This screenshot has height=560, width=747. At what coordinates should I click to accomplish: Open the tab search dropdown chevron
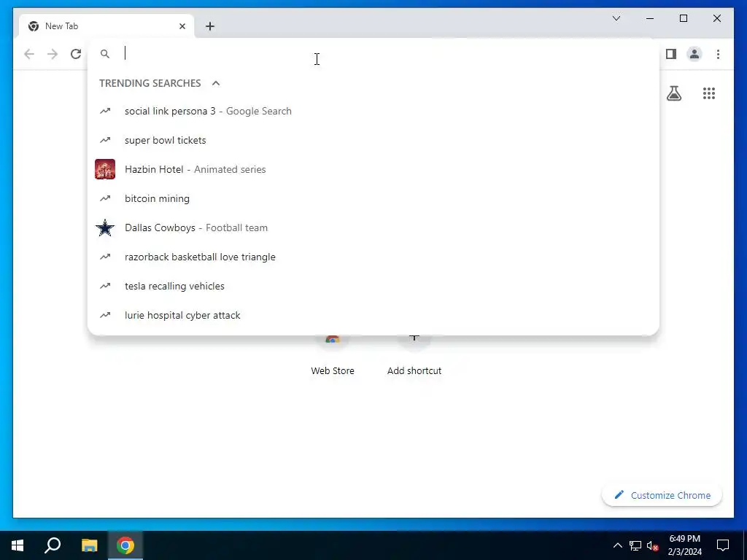click(616, 18)
